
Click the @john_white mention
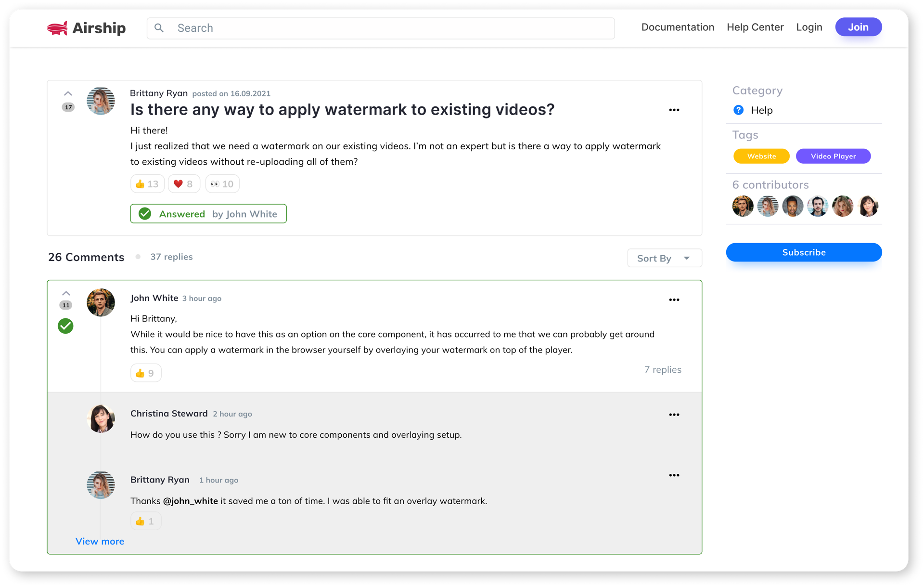click(191, 501)
